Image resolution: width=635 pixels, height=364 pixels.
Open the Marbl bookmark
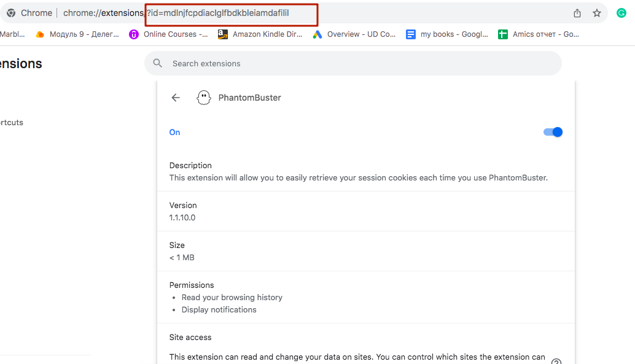tap(12, 34)
